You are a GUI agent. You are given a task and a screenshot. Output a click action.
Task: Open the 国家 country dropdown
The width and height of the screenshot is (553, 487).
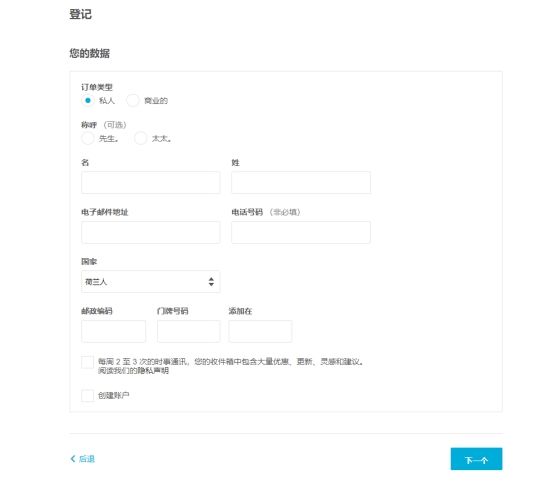point(151,281)
